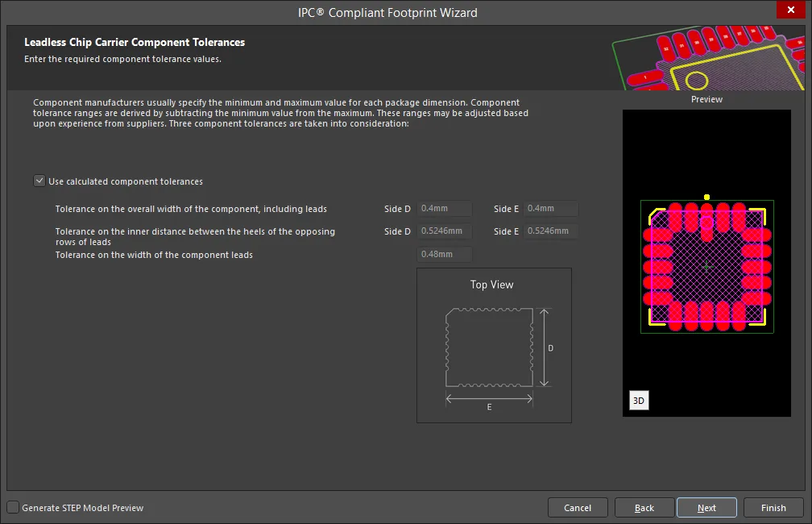Select the overall width Side D tolerance field
This screenshot has height=524, width=812.
[x=445, y=208]
